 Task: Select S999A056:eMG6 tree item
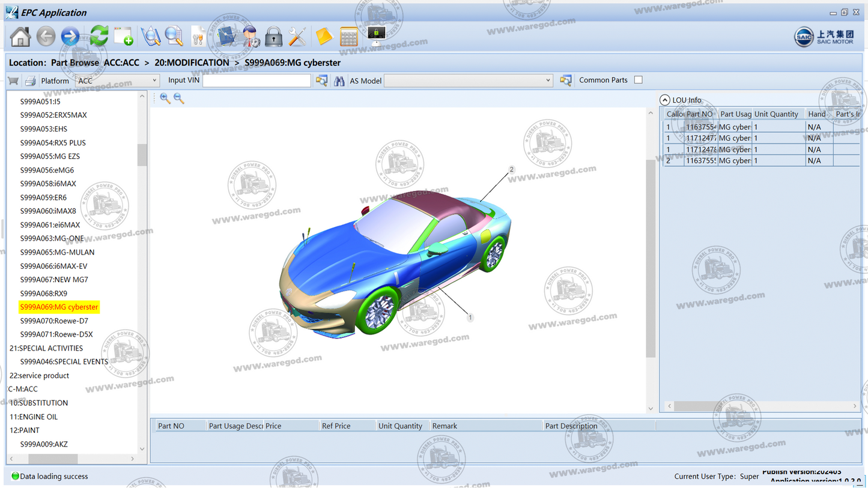click(47, 170)
